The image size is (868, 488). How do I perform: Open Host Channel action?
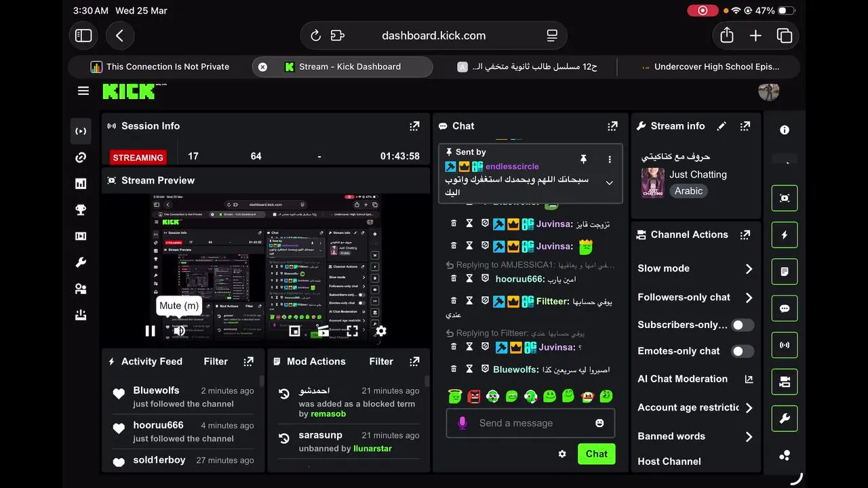tap(669, 462)
